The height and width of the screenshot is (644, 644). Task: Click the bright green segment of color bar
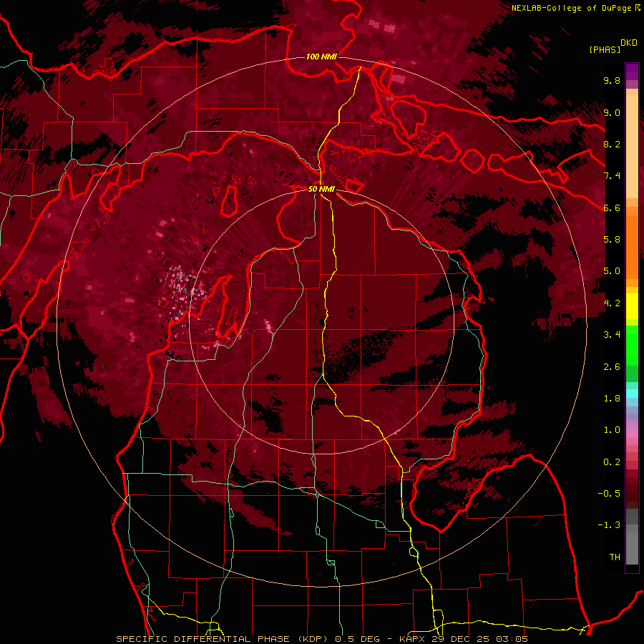click(632, 346)
